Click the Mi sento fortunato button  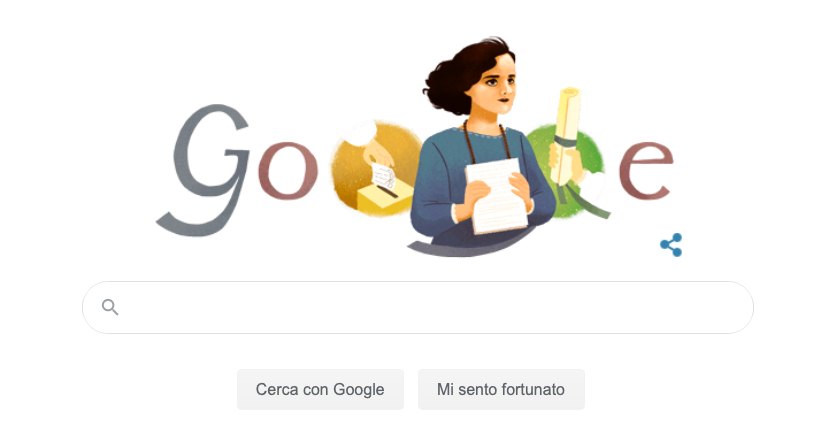[x=501, y=389]
